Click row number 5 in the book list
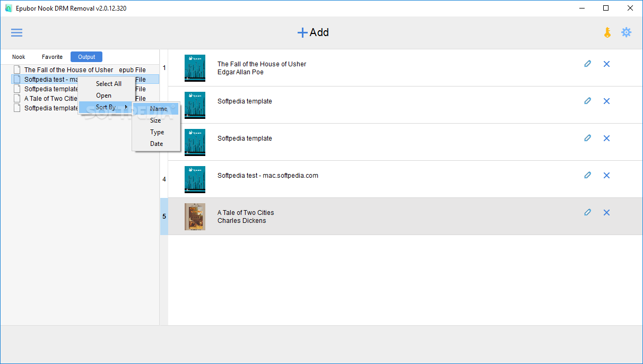 click(x=164, y=216)
